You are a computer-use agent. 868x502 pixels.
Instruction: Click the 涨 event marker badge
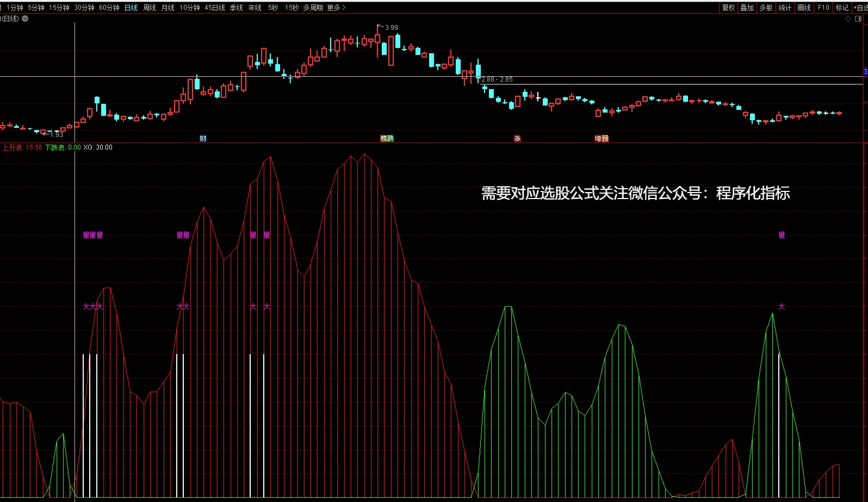coord(517,139)
